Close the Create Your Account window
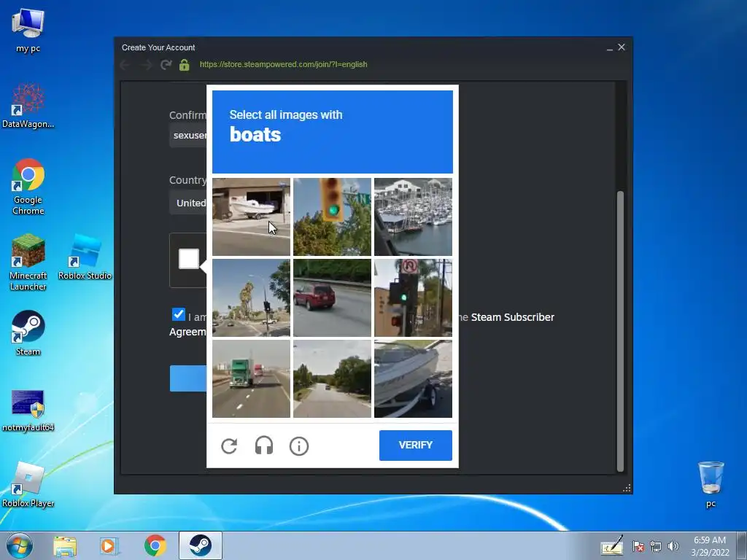747x560 pixels. (x=622, y=47)
